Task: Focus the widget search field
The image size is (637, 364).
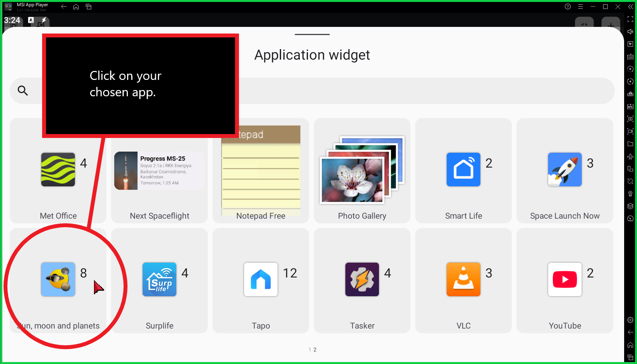Action: coord(312,91)
